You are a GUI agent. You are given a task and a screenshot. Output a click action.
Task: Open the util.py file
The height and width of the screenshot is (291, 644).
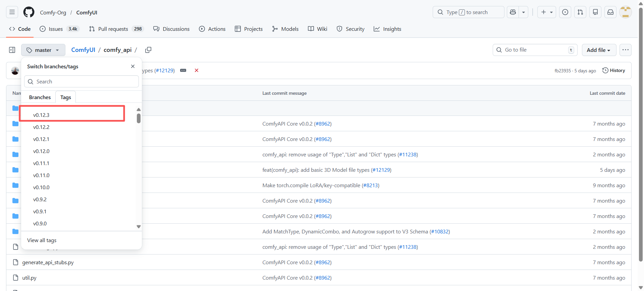pos(29,278)
